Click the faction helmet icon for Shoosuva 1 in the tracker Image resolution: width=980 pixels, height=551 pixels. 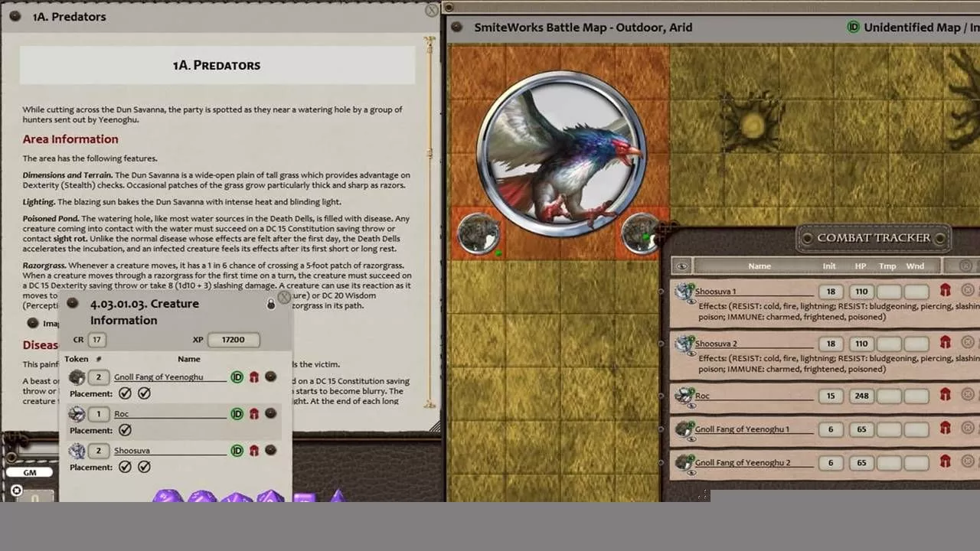(945, 291)
